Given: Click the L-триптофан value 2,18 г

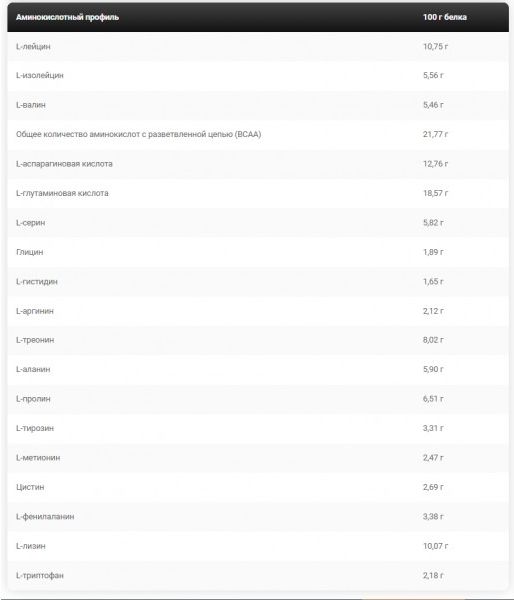Looking at the screenshot, I should 433,576.
